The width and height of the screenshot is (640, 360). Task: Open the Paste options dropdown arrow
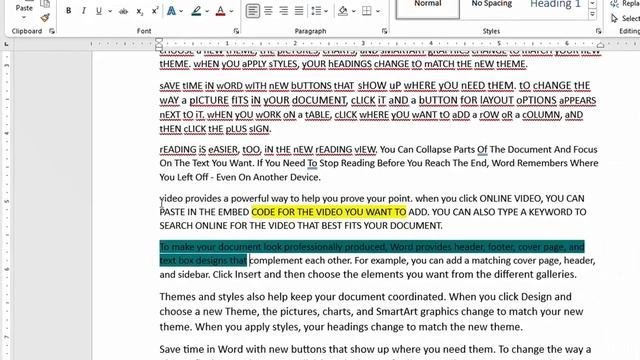[24, 18]
